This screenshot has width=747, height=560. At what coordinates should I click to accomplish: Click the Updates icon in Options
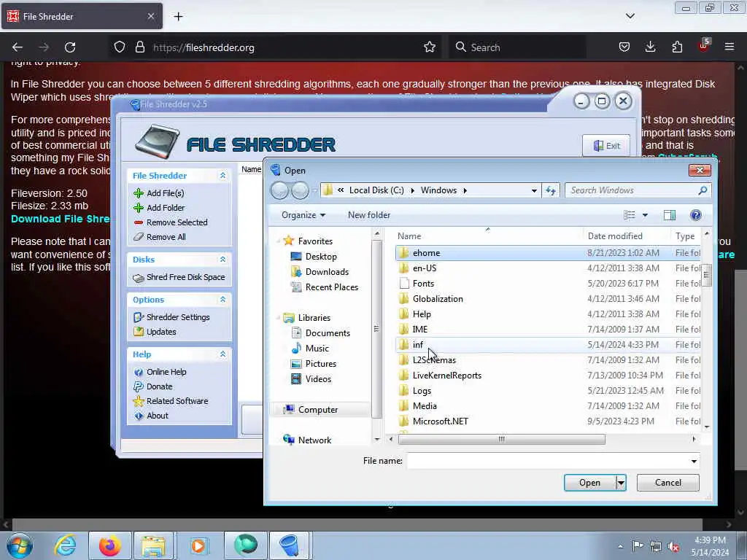(x=139, y=332)
